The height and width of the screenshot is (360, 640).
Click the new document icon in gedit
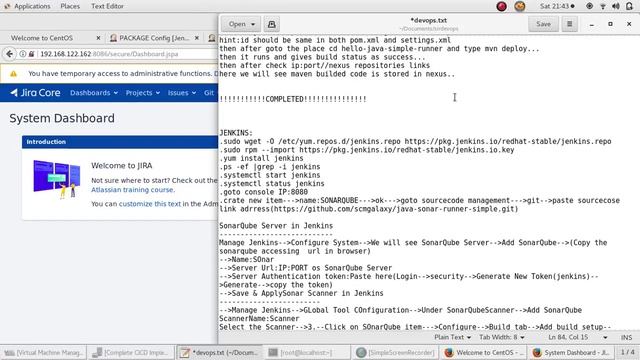(x=271, y=24)
